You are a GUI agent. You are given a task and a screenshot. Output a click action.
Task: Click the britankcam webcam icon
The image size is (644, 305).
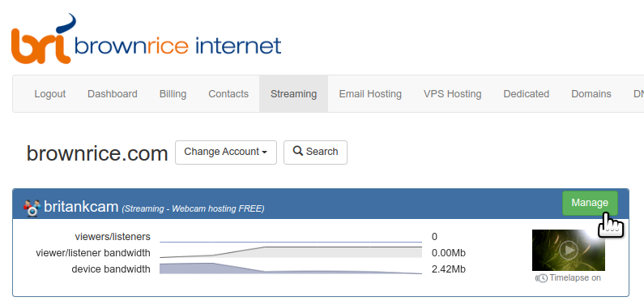(x=32, y=208)
